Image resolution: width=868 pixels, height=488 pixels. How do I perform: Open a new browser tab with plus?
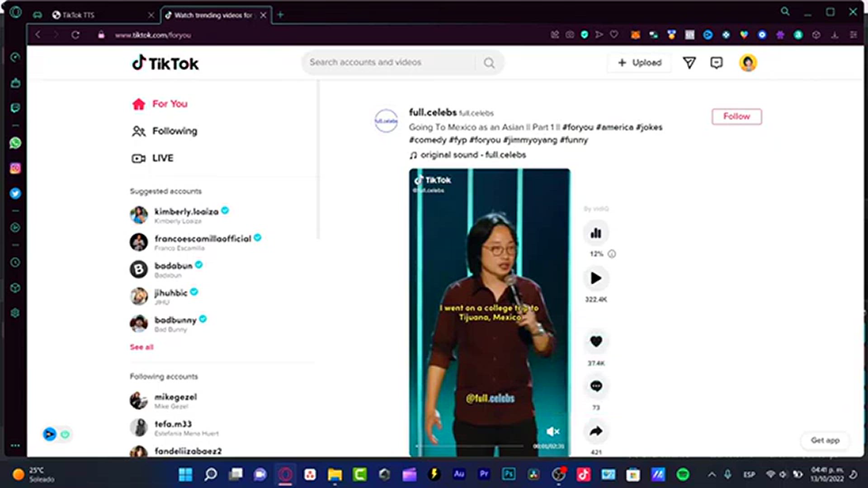coord(280,15)
